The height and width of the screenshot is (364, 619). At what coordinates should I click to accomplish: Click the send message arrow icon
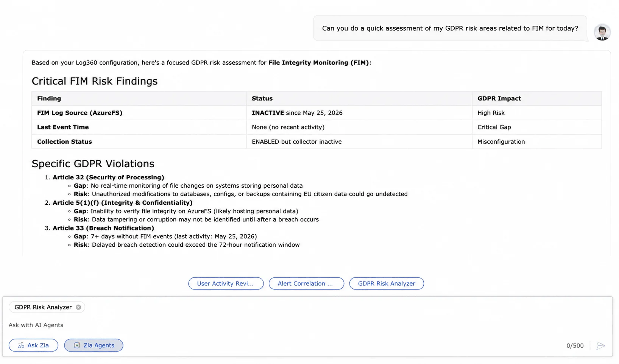pos(601,345)
